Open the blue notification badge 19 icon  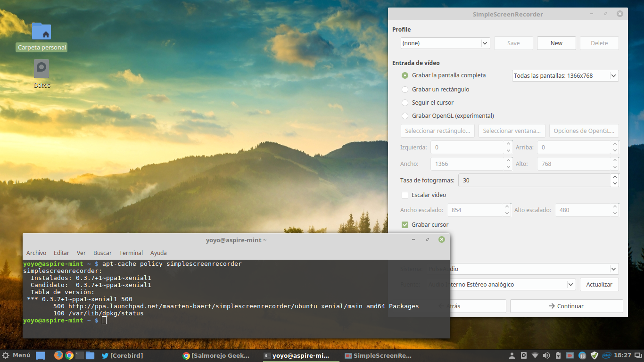(x=582, y=355)
